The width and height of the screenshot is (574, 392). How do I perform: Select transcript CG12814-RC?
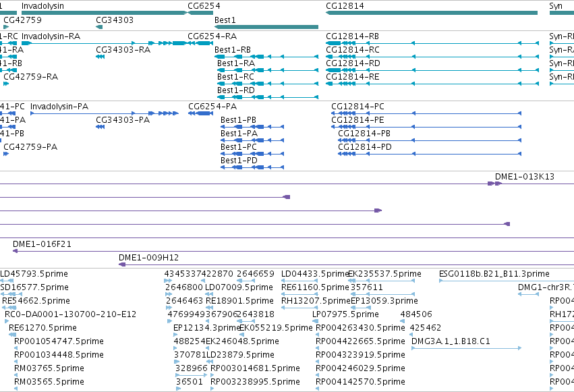(x=432, y=57)
